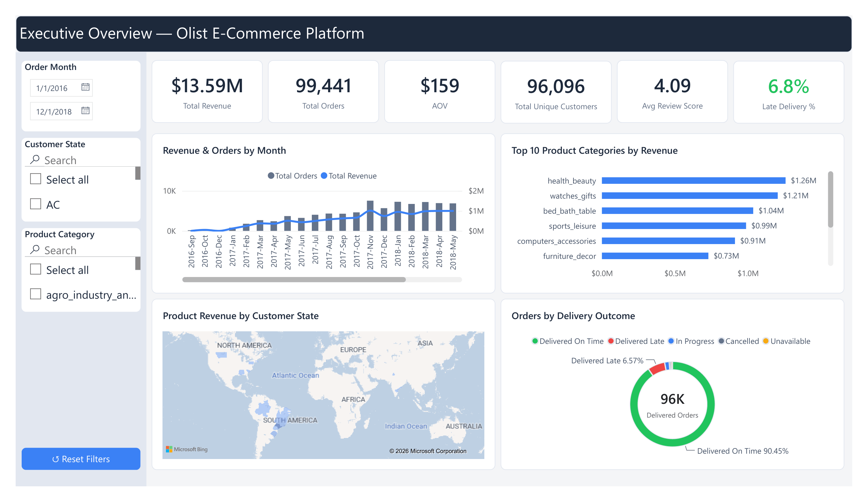Click the 4.09 Avg Review Score card

click(672, 92)
